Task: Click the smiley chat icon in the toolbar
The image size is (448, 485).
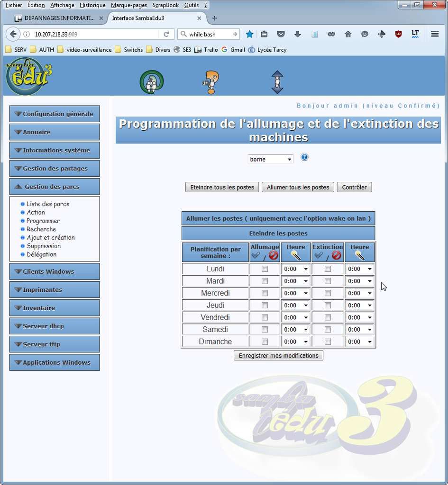Action: point(365,34)
